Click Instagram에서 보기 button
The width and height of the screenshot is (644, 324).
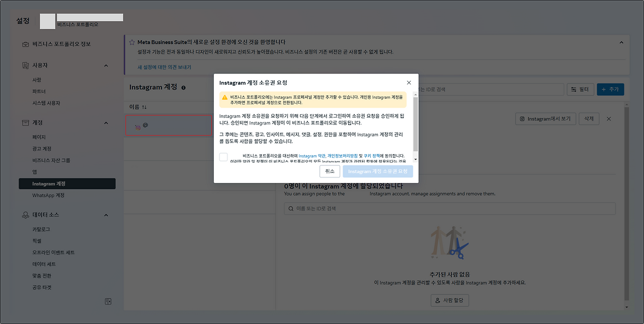(x=546, y=119)
